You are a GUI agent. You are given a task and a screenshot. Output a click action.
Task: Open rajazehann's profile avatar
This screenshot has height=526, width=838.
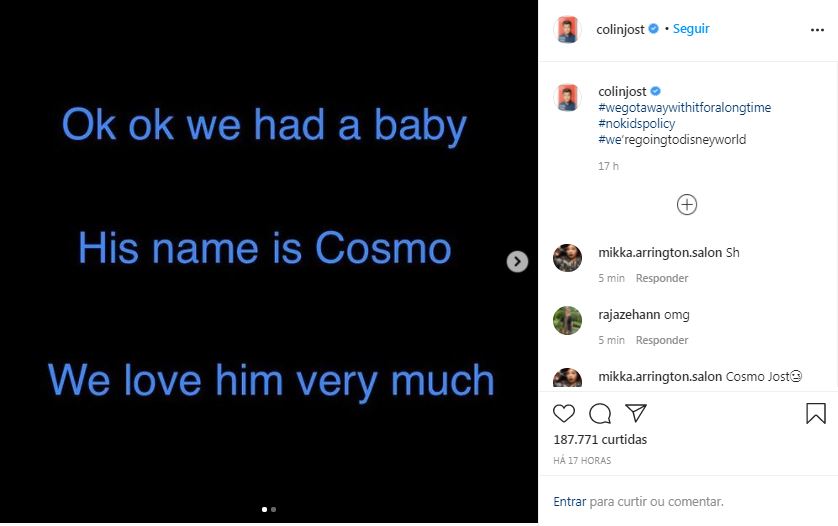567,320
